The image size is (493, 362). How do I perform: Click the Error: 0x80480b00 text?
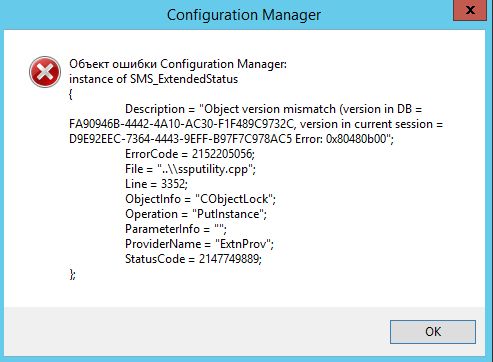tap(341, 139)
